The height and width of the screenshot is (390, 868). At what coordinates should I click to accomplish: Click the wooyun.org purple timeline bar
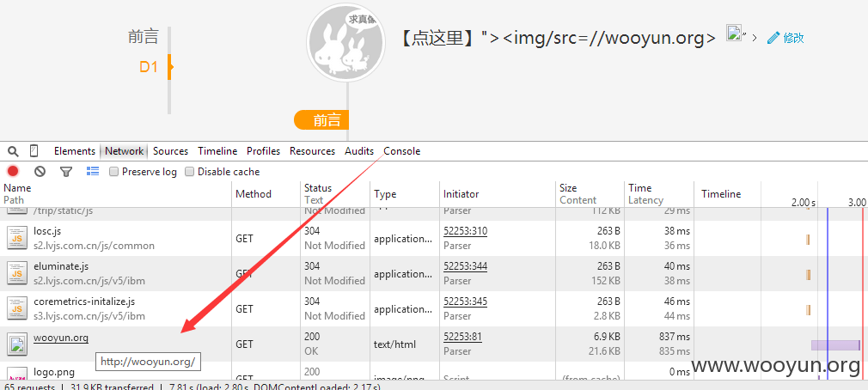[835, 345]
